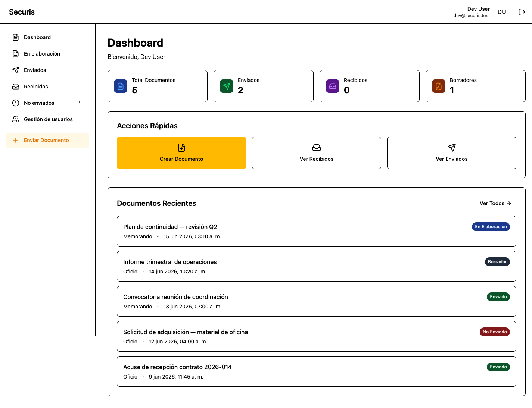The image size is (532, 408).
Task: Click the En Elaboración status badge
Action: point(491,227)
